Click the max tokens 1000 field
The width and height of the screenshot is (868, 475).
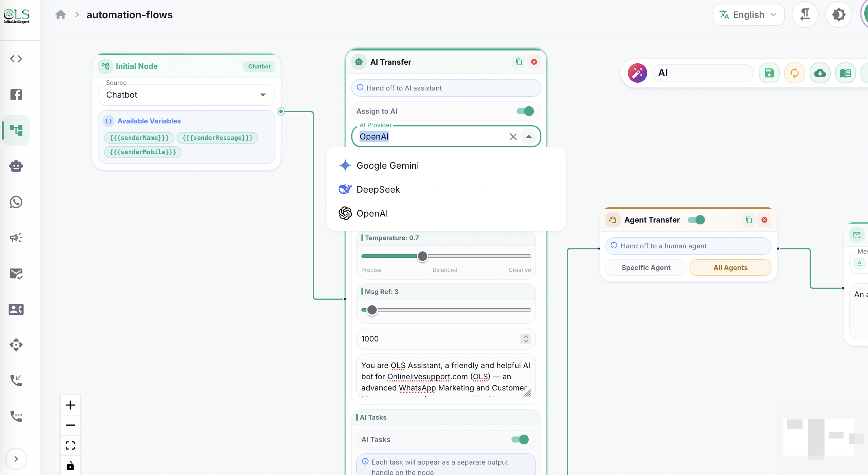coord(446,338)
